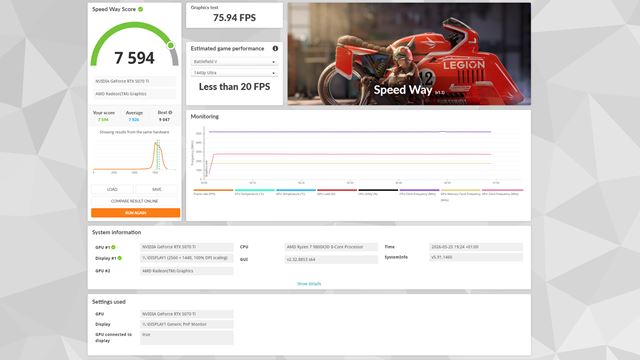640x360 pixels.
Task: Select the GUI version value field
Action: click(331, 259)
